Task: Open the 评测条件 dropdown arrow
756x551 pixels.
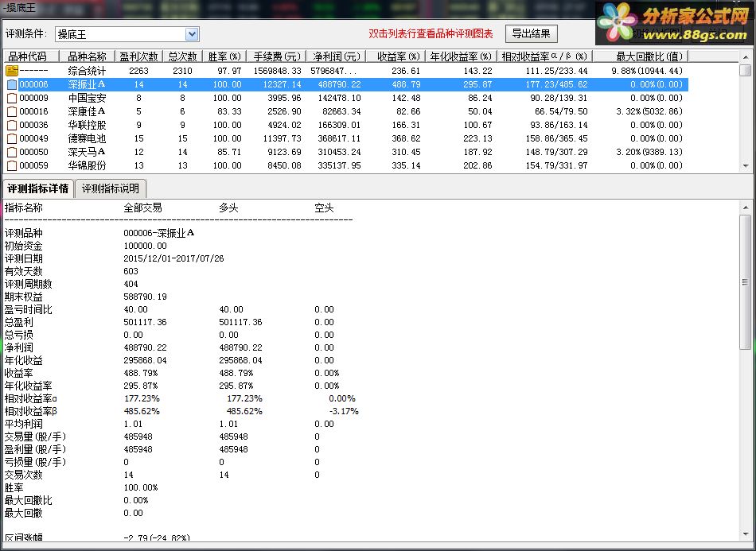Action: (x=192, y=34)
